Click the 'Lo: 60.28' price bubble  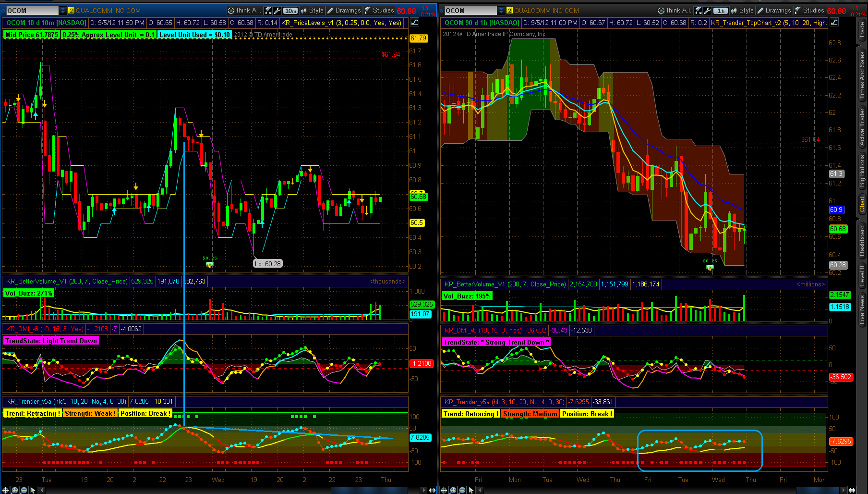[268, 264]
